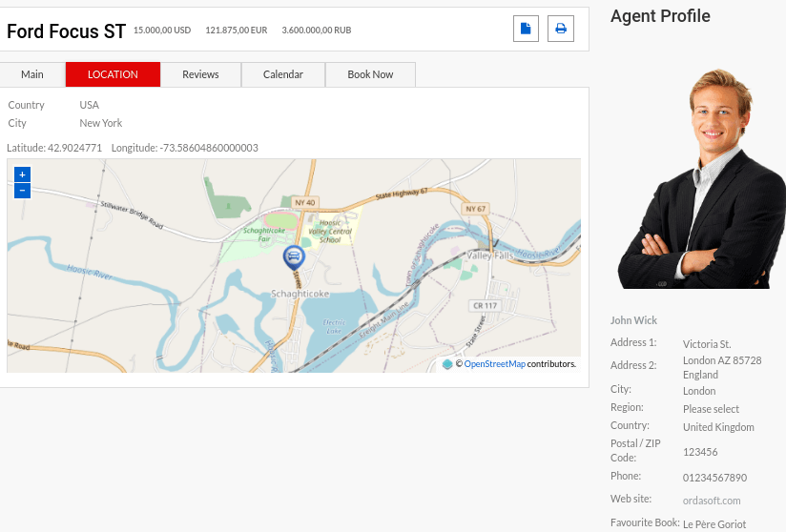Click the Ford Focus ST title
Screen dimensions: 786x532
pyautogui.click(x=66, y=31)
